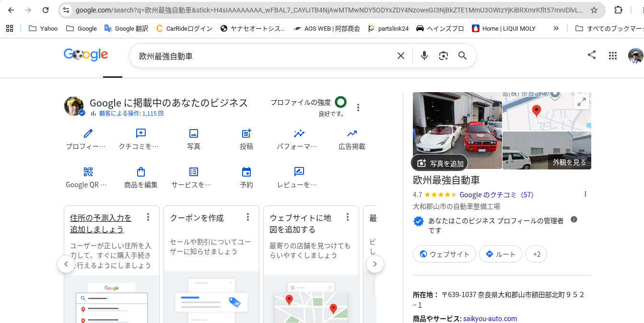The image size is (644, 323).
Task: Open 住所の予測入力を追加しましょう link
Action: tap(101, 224)
